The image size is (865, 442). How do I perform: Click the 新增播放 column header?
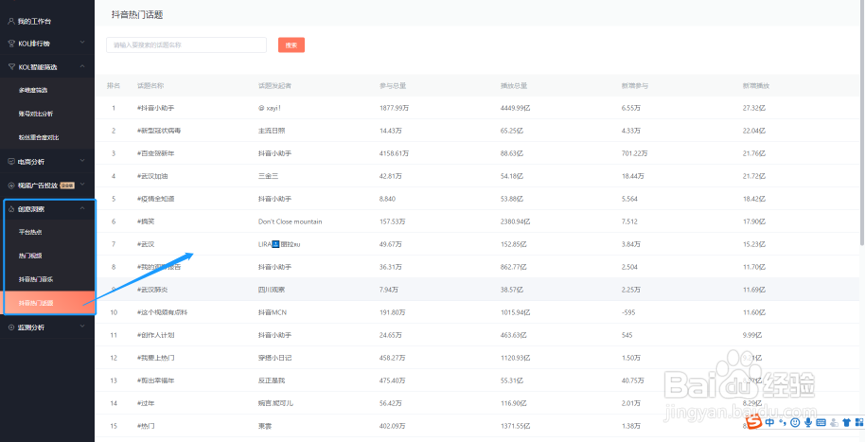(756, 86)
